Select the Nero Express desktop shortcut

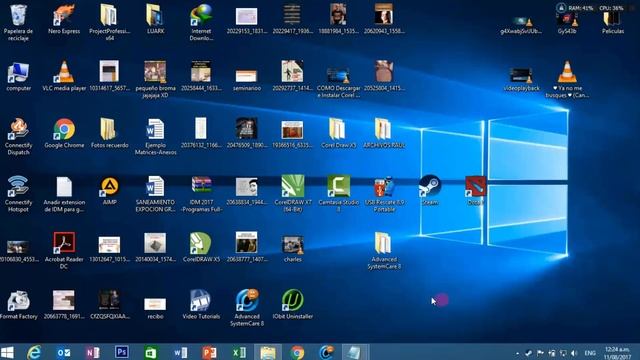(64, 16)
